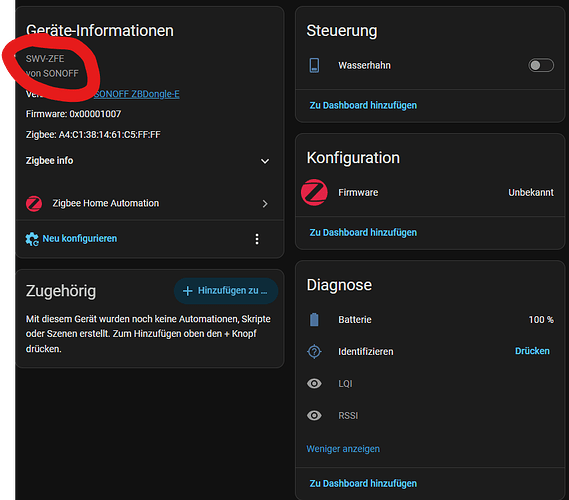The image size is (569, 500).
Task: Collapse diagnostics with Weniger anzeigen
Action: pos(343,449)
